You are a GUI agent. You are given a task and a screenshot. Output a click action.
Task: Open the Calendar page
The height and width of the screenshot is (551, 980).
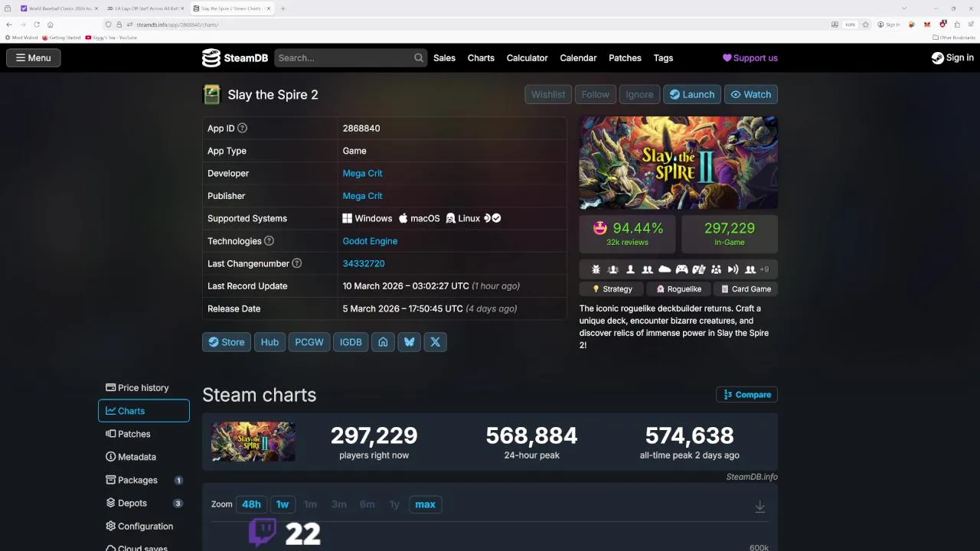578,58
